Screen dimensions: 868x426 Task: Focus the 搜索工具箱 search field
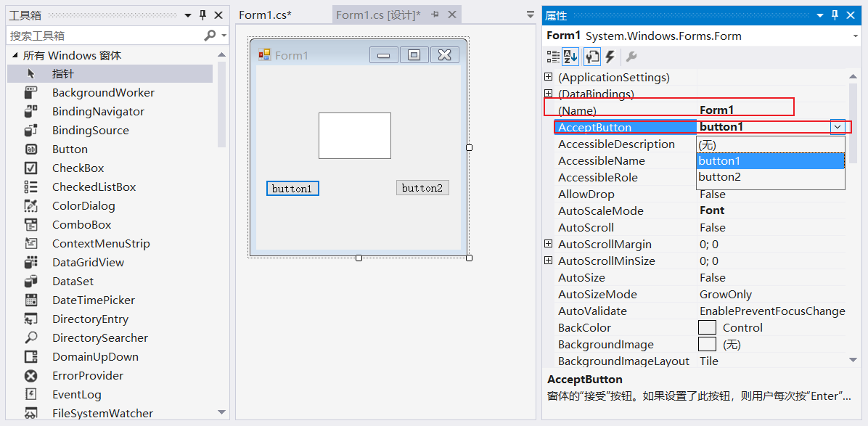pyautogui.click(x=105, y=36)
